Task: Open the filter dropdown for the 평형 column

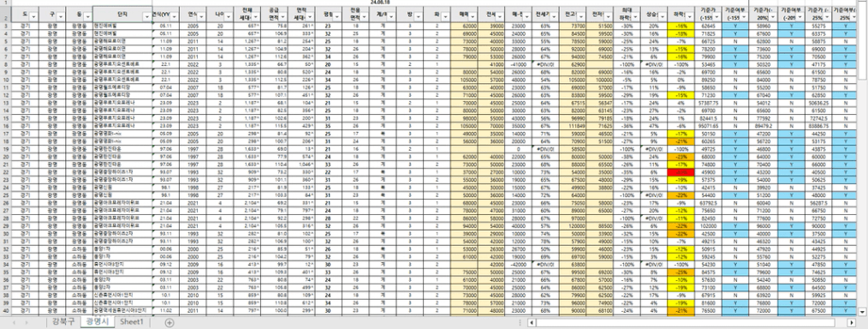Action: tap(337, 16)
